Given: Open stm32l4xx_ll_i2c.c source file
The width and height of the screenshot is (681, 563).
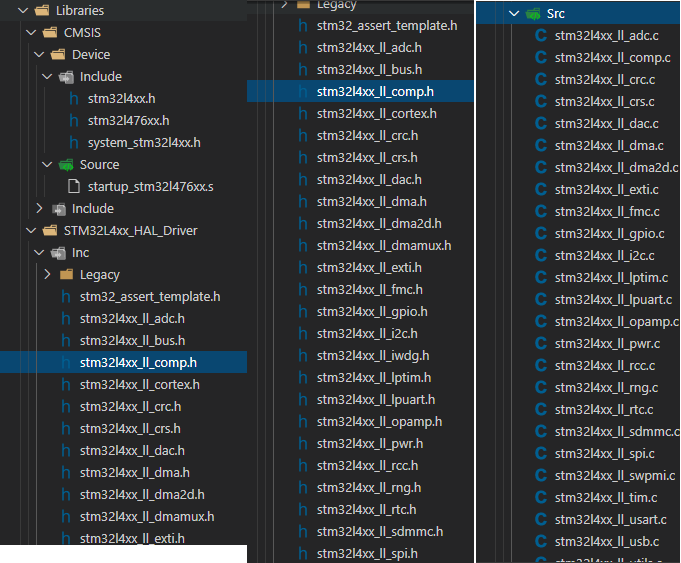Looking at the screenshot, I should coord(605,256).
